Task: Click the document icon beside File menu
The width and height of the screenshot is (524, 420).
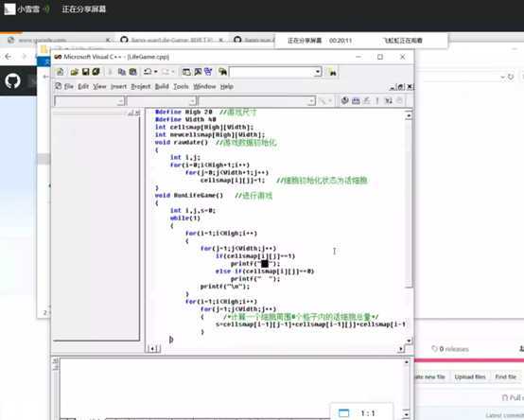Action: pyautogui.click(x=58, y=86)
